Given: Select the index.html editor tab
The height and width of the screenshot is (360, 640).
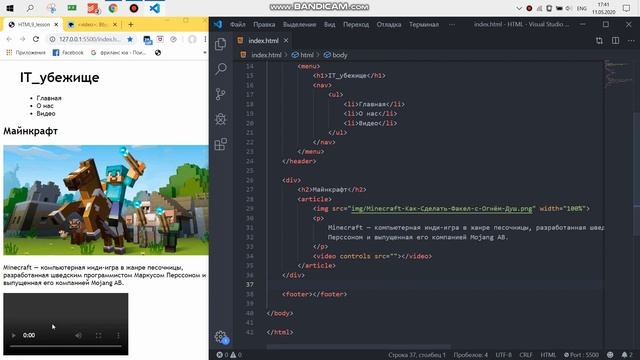Looking at the screenshot, I should [263, 40].
